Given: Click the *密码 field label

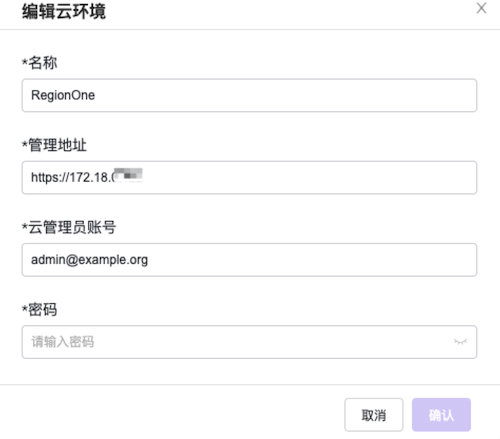Looking at the screenshot, I should (x=39, y=310).
